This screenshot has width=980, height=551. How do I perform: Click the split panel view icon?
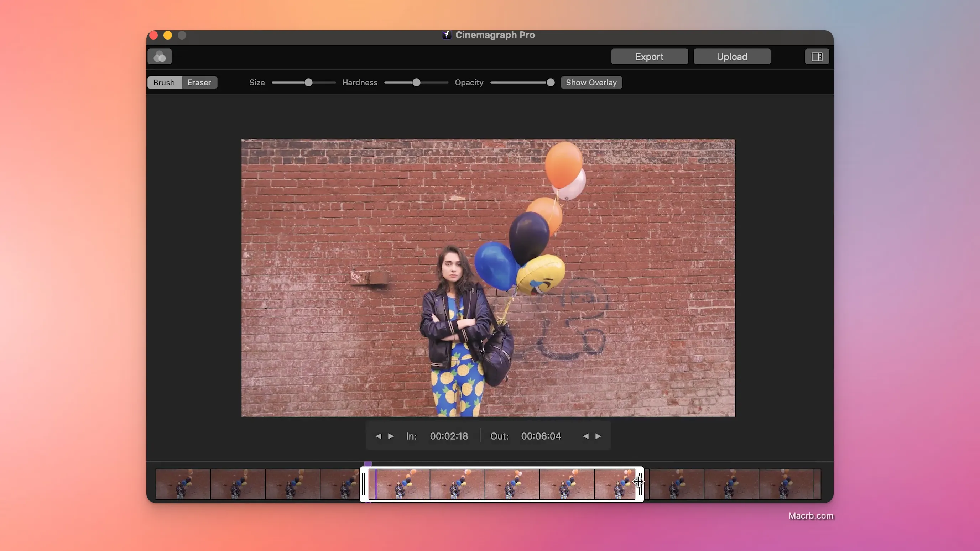[x=817, y=57]
